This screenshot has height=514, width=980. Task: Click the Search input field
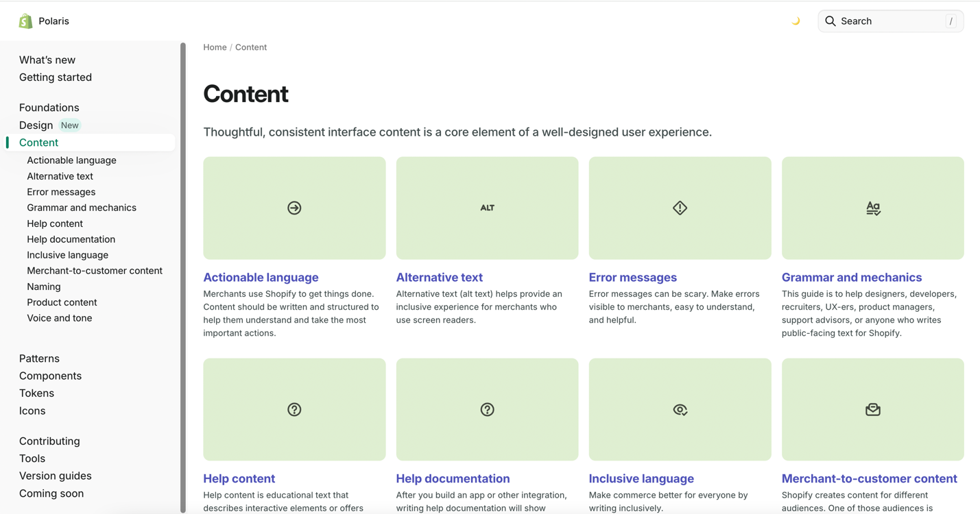pyautogui.click(x=889, y=21)
